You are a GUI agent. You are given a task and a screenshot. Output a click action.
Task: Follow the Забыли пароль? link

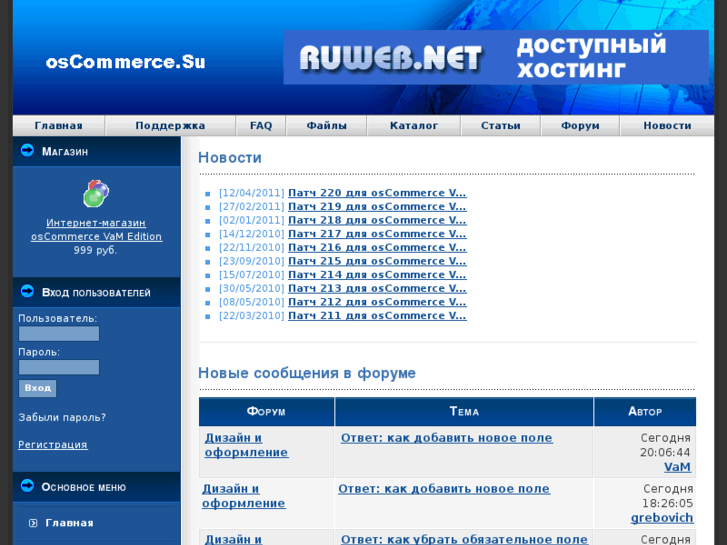(x=60, y=417)
